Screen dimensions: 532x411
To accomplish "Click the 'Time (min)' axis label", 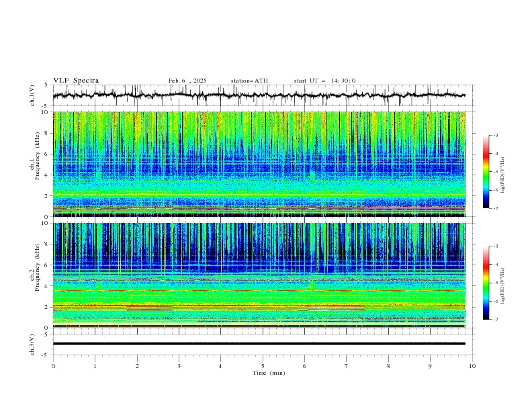I will 269,373.
